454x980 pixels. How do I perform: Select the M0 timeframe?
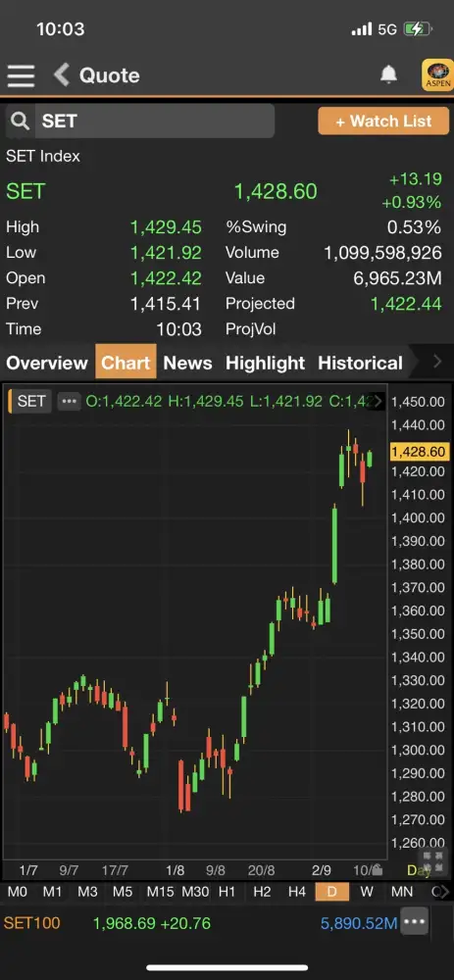click(18, 892)
